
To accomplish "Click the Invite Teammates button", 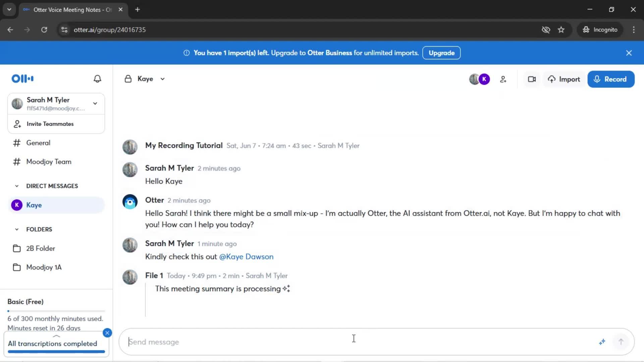I will pyautogui.click(x=56, y=124).
